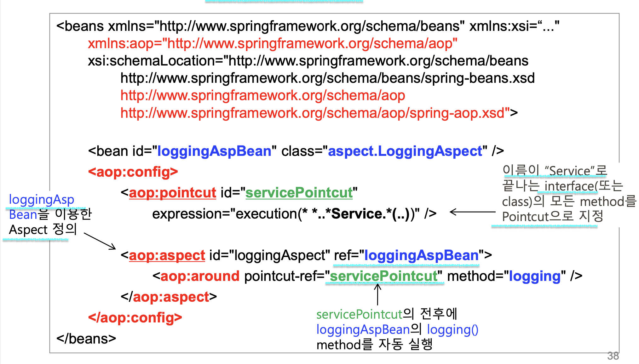Click the closing aop:config tag
Image resolution: width=639 pixels, height=364 pixels.
pos(135,318)
